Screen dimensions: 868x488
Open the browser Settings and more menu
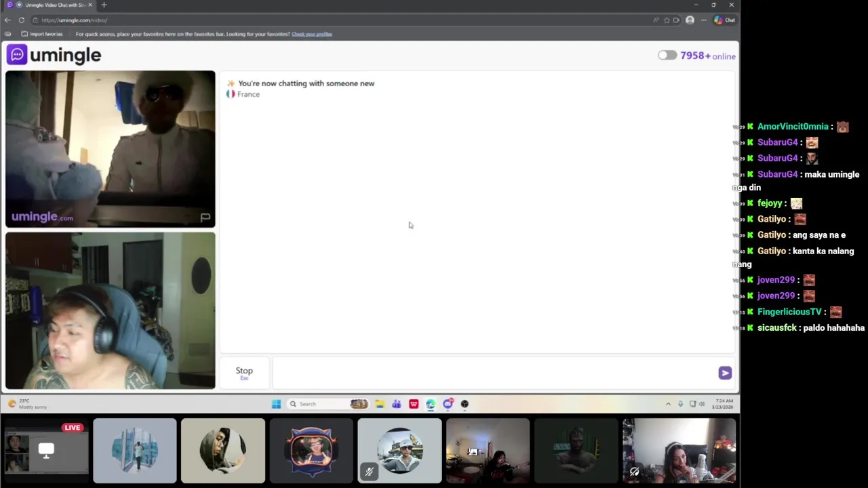click(x=704, y=20)
